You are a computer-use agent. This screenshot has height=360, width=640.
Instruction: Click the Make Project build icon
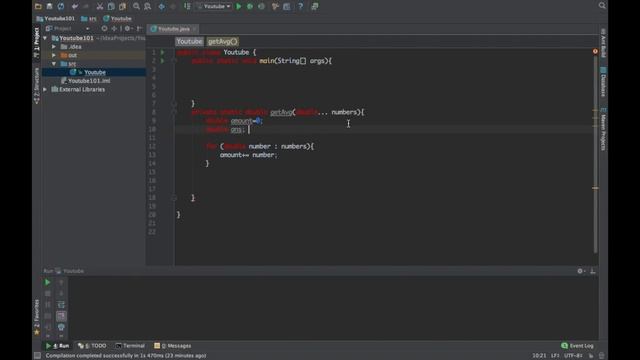187,6
